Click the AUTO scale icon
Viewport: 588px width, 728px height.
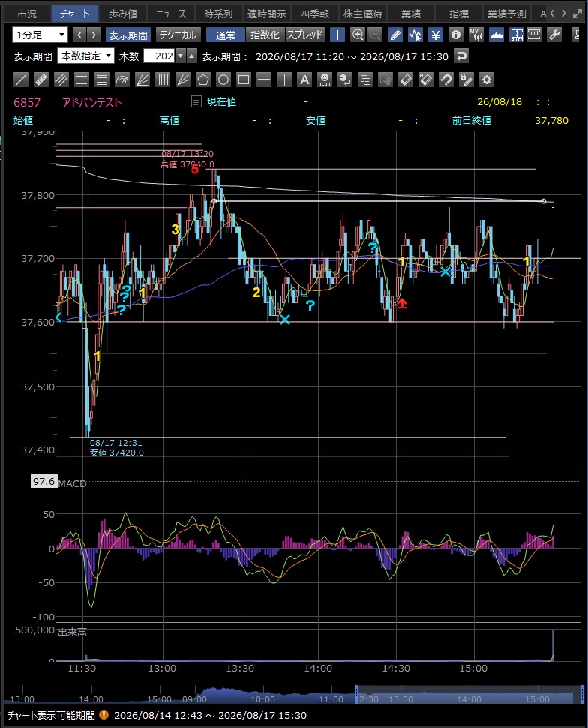[517, 35]
